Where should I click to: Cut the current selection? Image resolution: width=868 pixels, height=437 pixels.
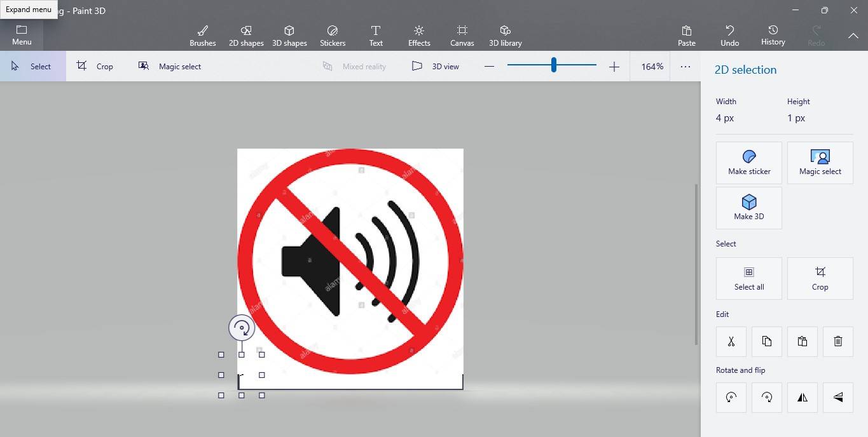(731, 342)
